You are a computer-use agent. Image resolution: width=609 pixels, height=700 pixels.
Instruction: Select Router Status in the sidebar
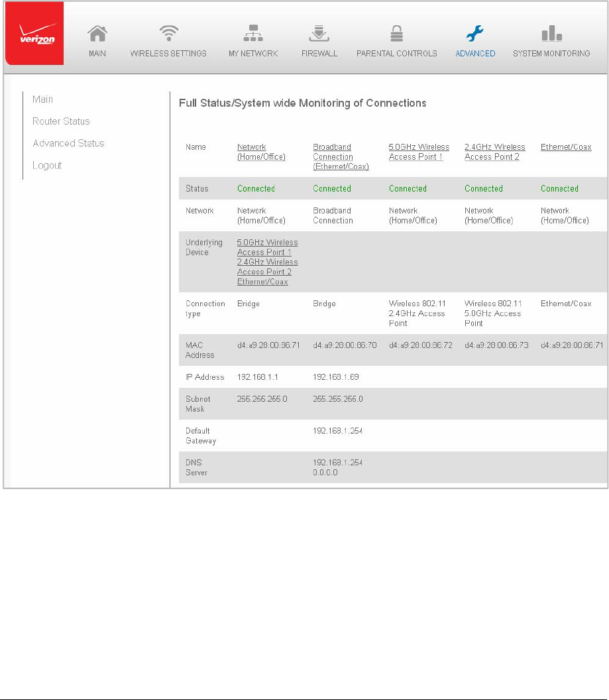point(61,121)
